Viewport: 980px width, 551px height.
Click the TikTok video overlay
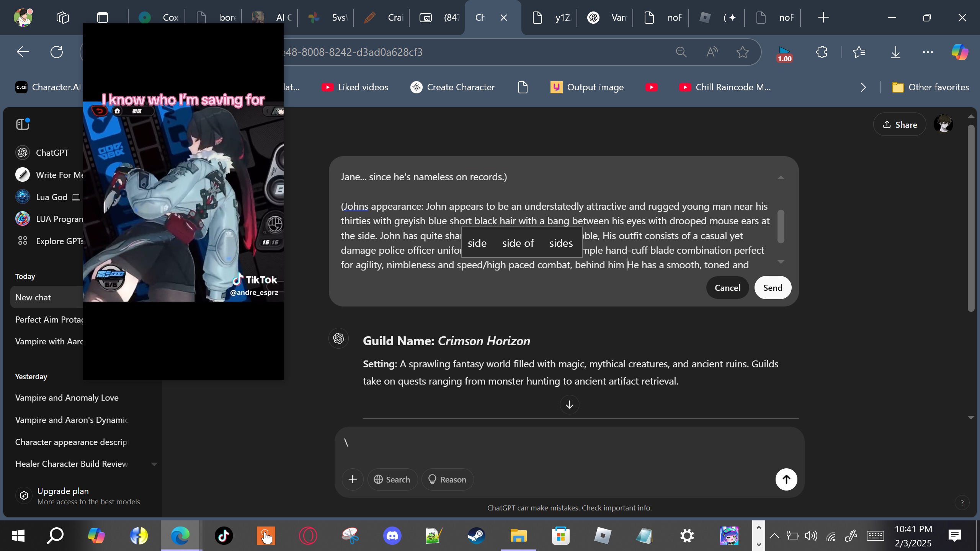(x=183, y=202)
